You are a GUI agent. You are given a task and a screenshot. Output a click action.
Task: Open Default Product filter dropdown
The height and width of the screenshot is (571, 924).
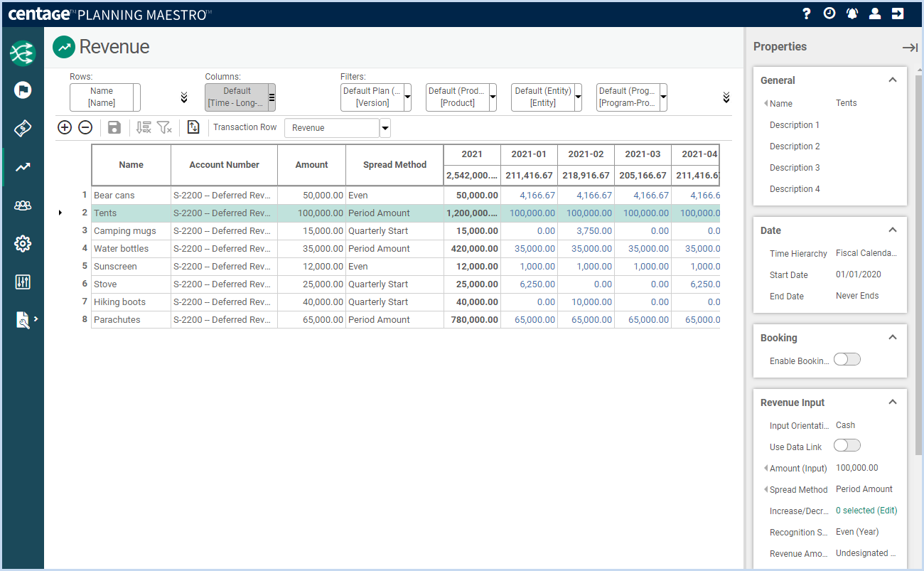(x=493, y=97)
